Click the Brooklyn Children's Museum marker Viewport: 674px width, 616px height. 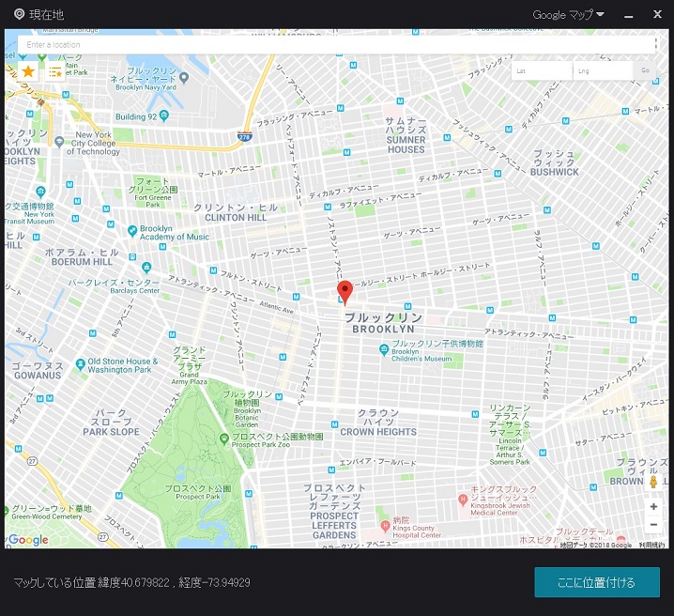(384, 350)
